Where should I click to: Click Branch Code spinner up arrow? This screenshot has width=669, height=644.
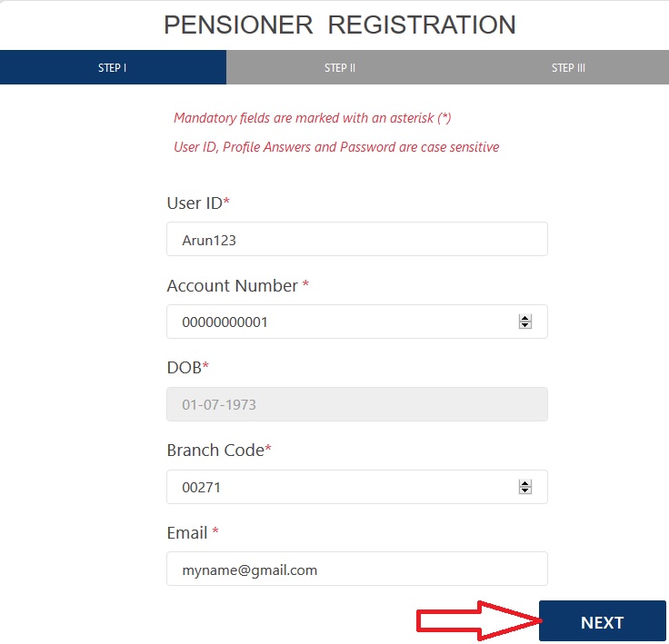coord(524,483)
